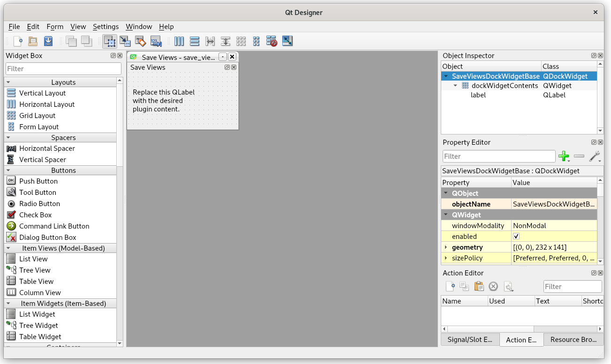The height and width of the screenshot is (364, 611).
Task: Collapse the QWidget property group
Action: (x=445, y=215)
